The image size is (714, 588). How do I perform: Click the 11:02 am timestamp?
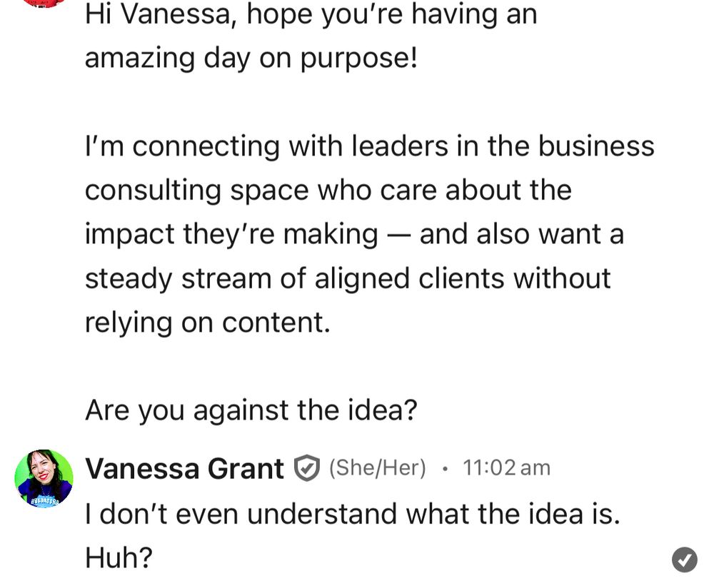click(x=506, y=468)
